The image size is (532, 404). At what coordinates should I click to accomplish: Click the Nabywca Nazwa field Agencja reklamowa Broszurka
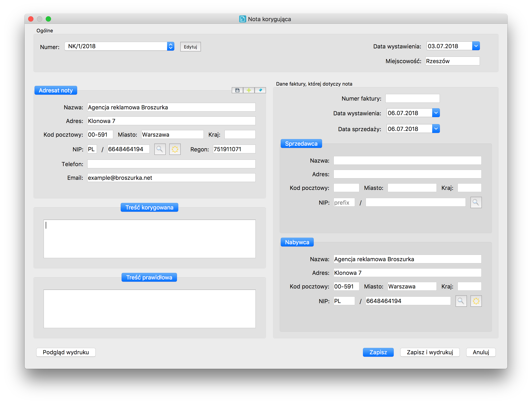(407, 259)
